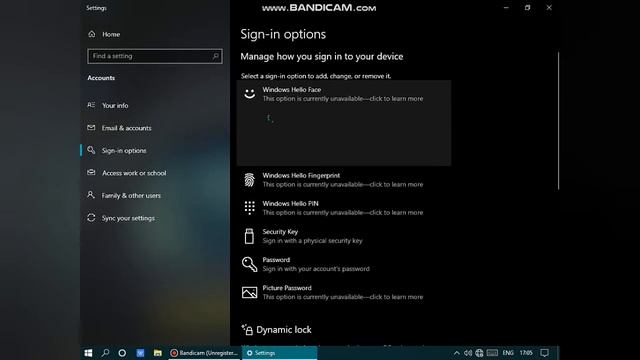Open the Windows Start menu
Screen dimensions: 640x360
88,353
